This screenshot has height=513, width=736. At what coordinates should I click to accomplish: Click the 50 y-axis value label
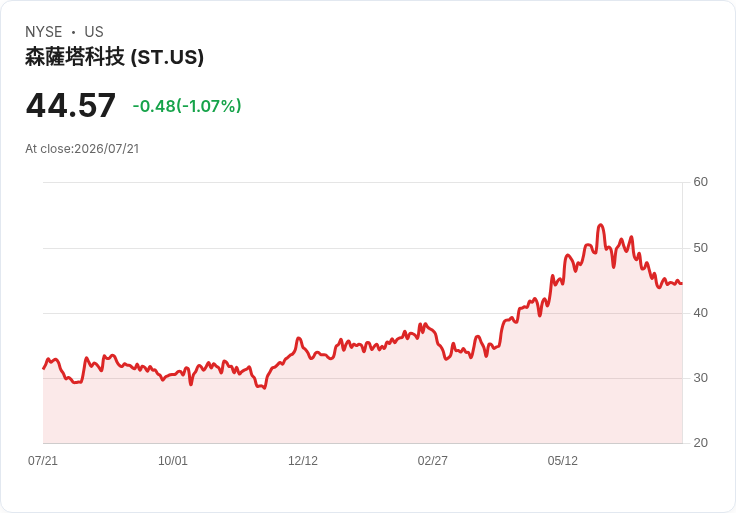coord(700,248)
